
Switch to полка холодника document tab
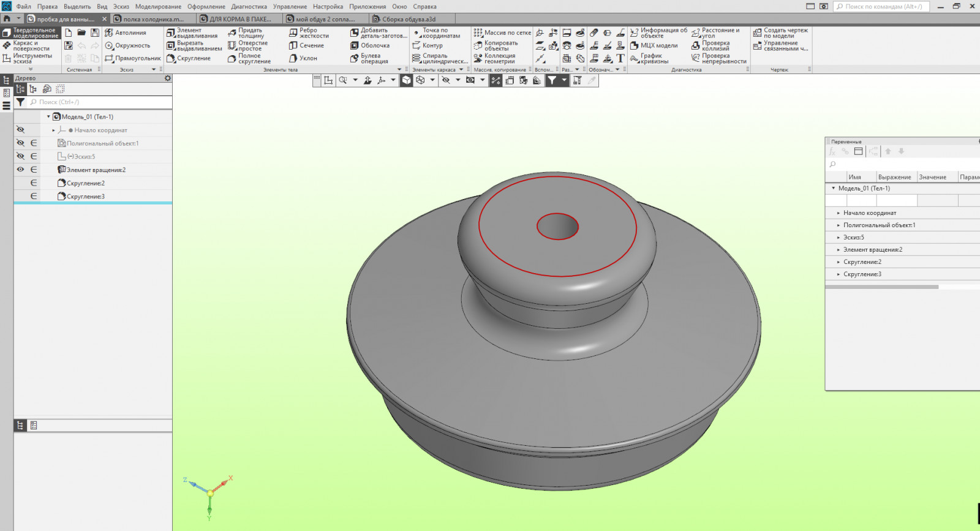153,19
